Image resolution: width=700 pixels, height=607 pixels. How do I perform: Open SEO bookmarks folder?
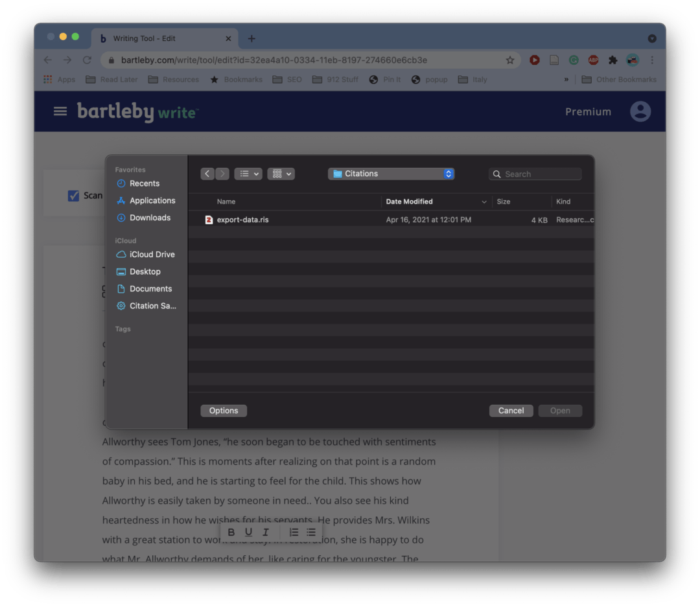tap(287, 80)
